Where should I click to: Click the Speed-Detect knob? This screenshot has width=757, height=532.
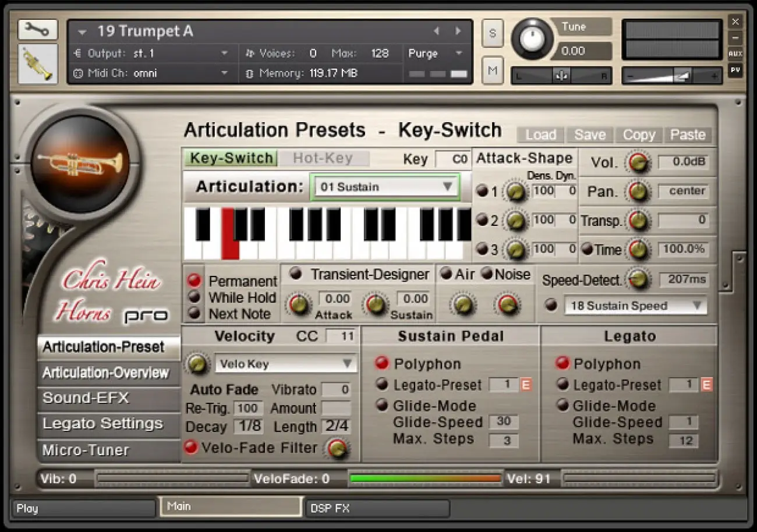pos(639,279)
